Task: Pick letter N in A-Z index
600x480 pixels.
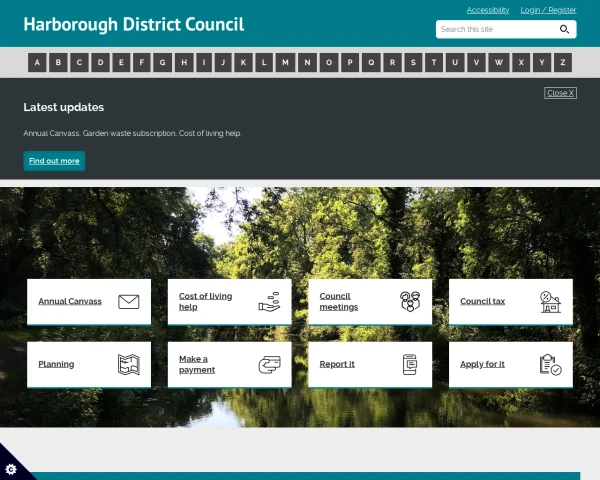Action: (x=307, y=62)
